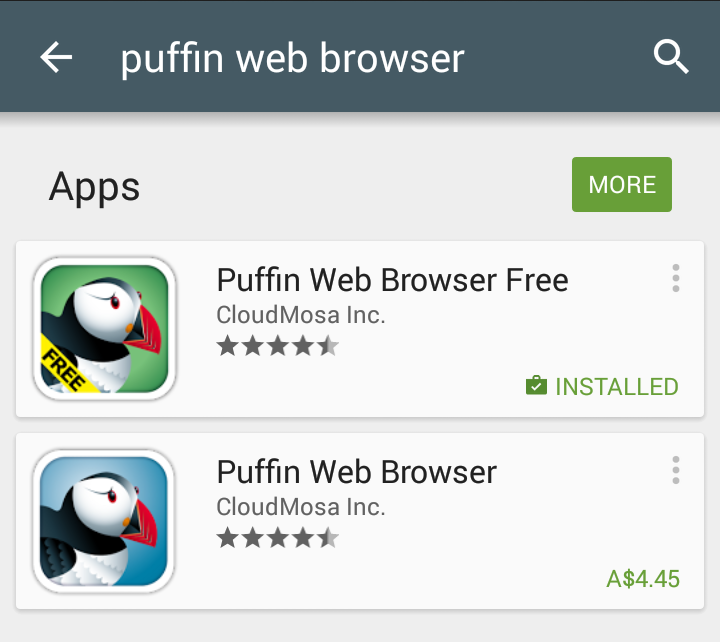
Task: Open the Puffin Web Browser Free title
Action: point(392,280)
